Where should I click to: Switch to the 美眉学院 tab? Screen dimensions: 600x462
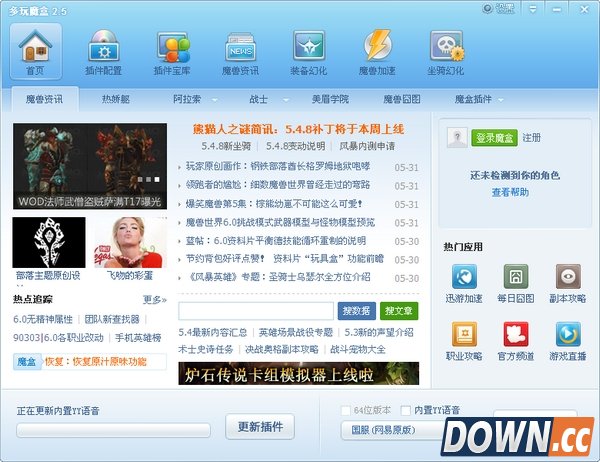(330, 100)
